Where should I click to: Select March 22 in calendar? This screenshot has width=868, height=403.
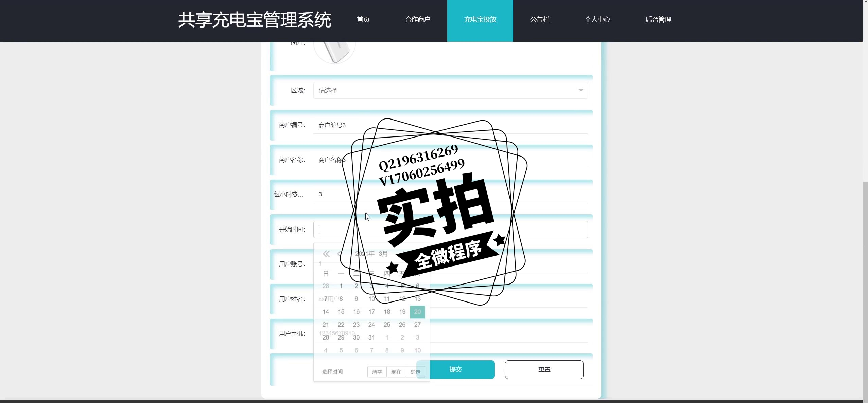[341, 325]
